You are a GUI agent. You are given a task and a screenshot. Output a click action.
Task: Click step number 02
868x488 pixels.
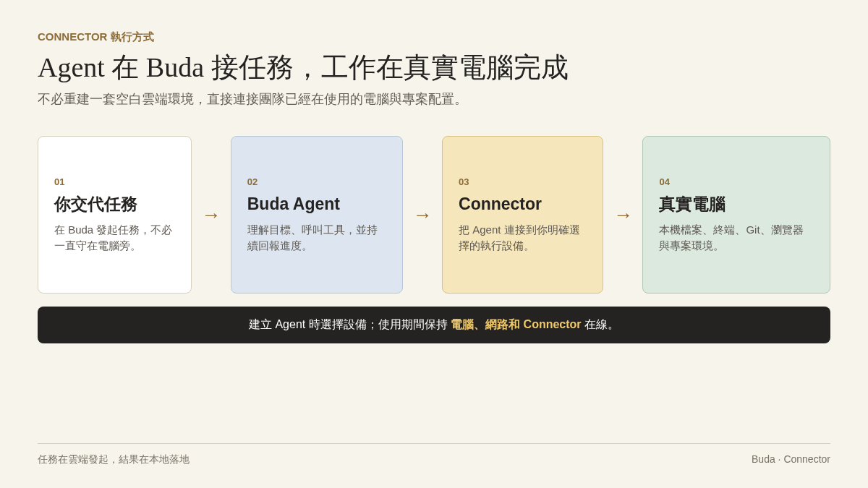point(252,182)
